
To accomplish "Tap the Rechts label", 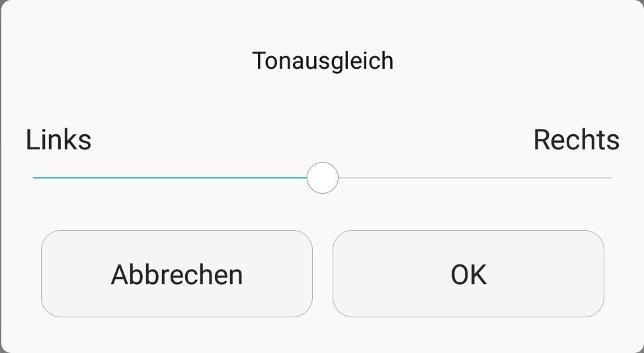I will 577,140.
